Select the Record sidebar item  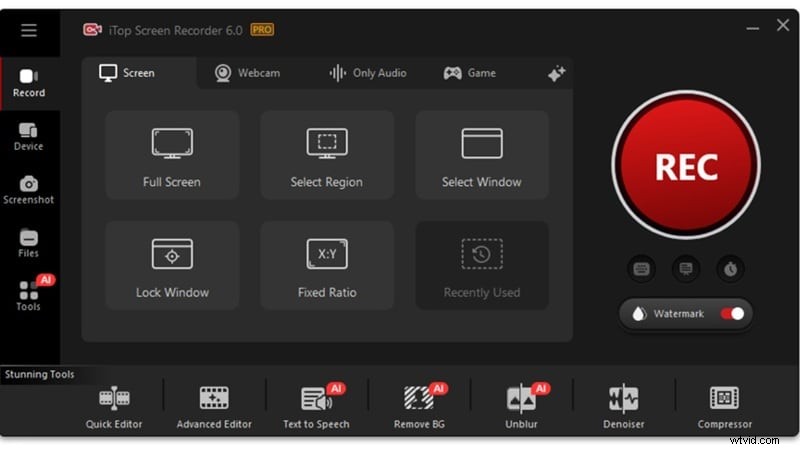29,84
